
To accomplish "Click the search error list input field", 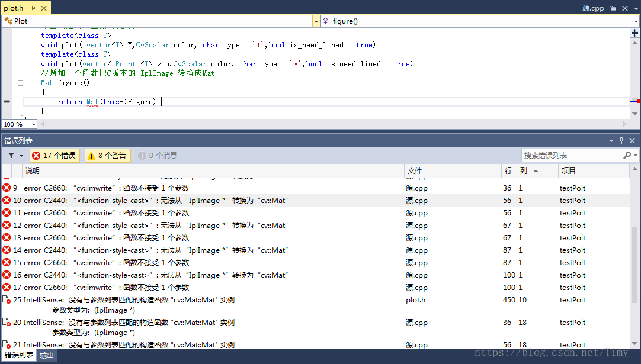I will point(572,155).
